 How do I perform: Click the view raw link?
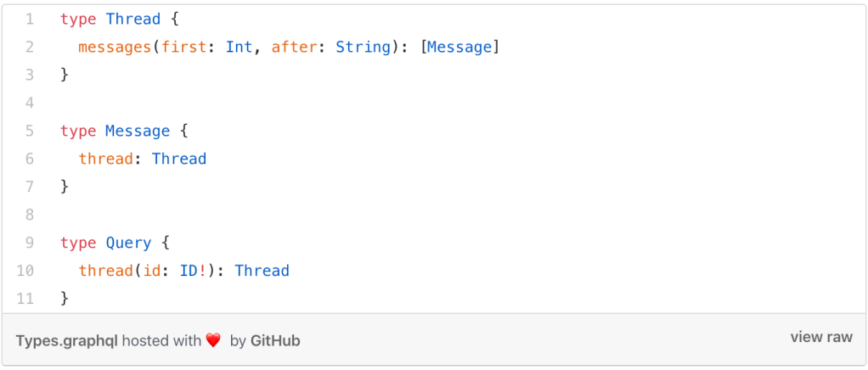pyautogui.click(x=820, y=337)
